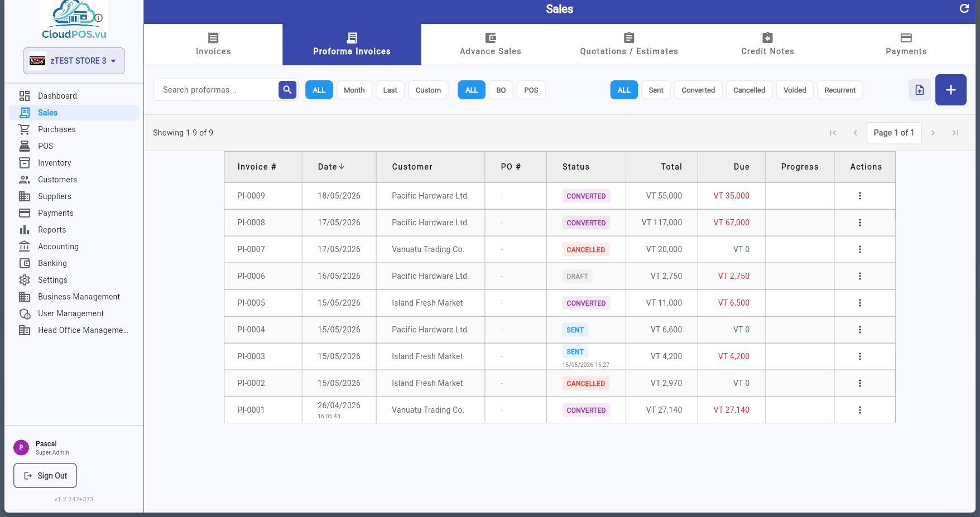Open User Management from sidebar
Screen dimensions: 980x517
74,313
